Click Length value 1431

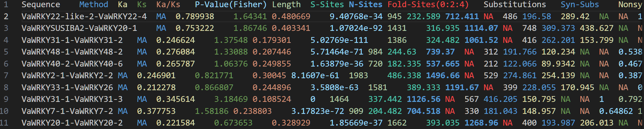coord(397,28)
